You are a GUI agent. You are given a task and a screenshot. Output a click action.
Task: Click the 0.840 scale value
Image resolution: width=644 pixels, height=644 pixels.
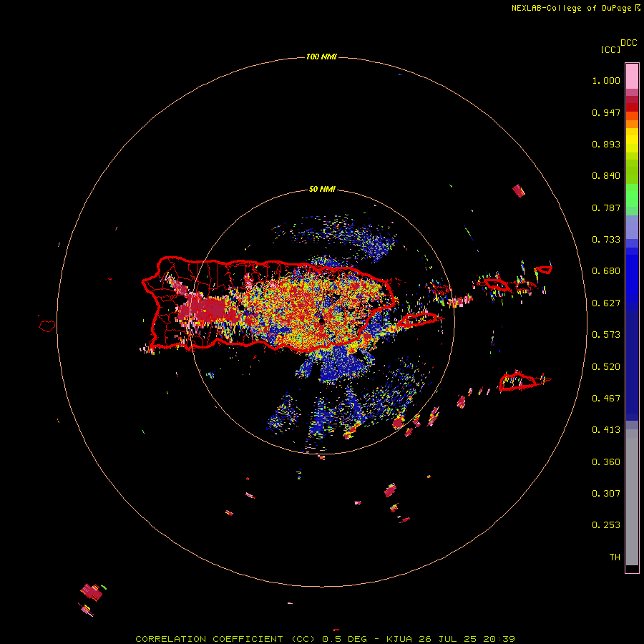click(x=606, y=176)
